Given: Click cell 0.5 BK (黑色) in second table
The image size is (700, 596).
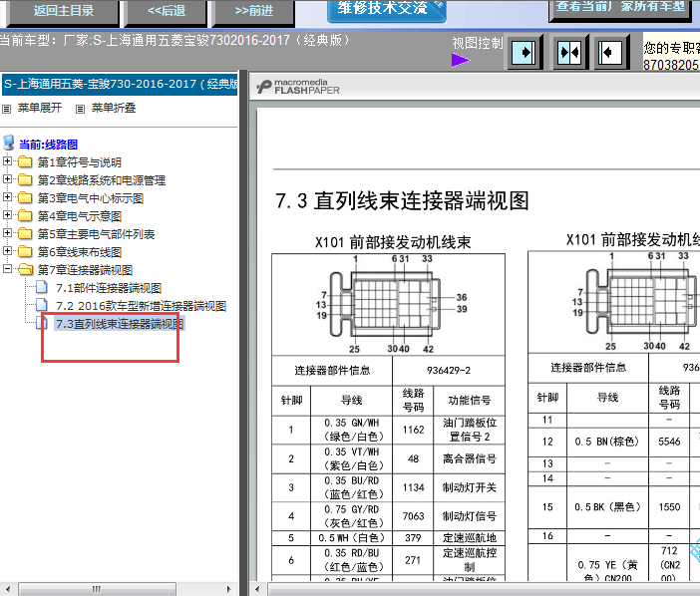Looking at the screenshot, I should pos(607,507).
